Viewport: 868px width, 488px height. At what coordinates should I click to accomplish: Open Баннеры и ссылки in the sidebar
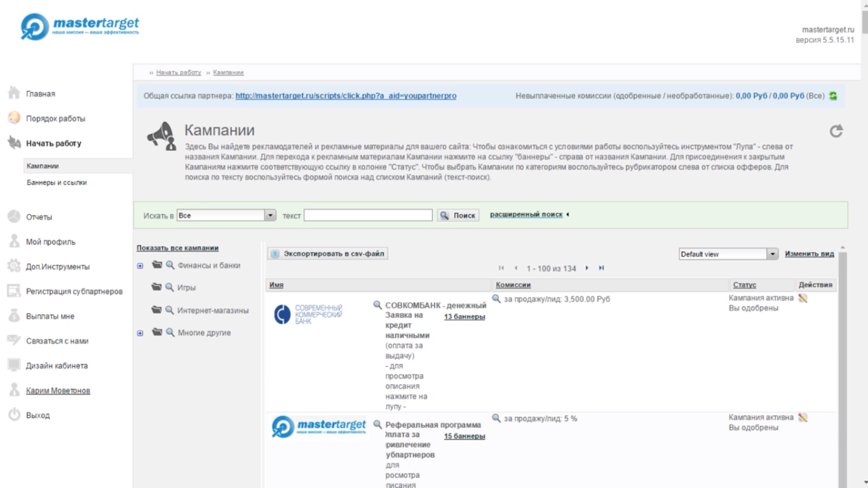(57, 182)
